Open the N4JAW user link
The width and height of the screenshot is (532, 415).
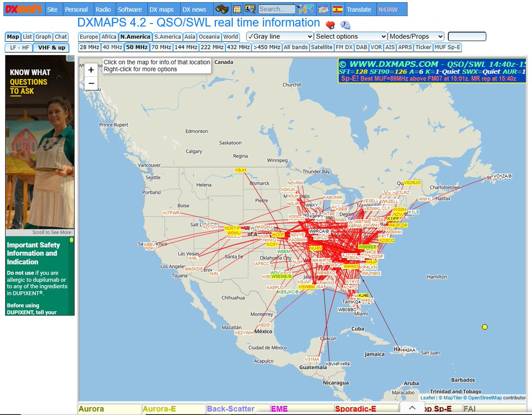[x=388, y=9]
